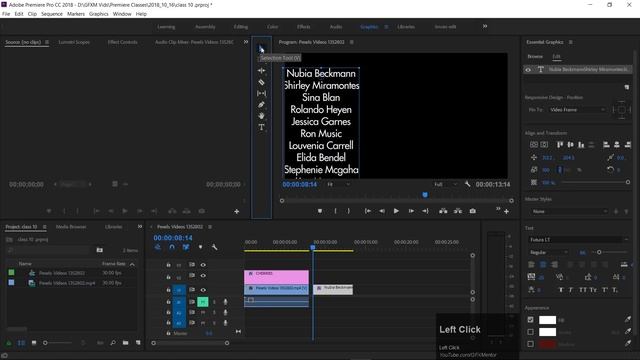Screen dimensions: 640x360
Task: Switch to the Media Browser tab
Action: tap(71, 227)
